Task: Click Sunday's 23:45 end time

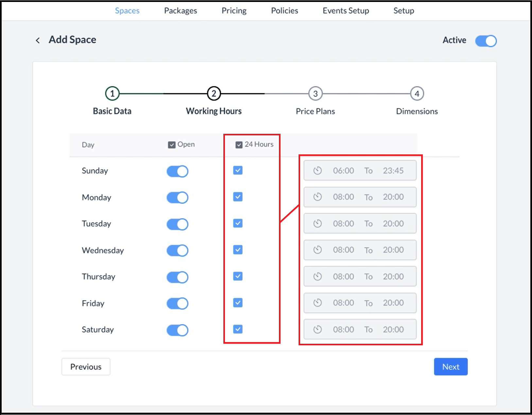Action: point(393,170)
